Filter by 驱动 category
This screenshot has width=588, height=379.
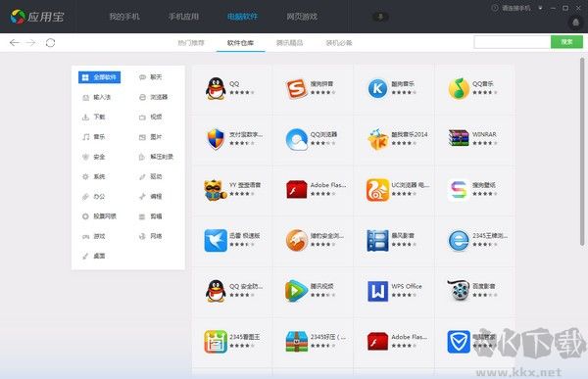click(150, 176)
